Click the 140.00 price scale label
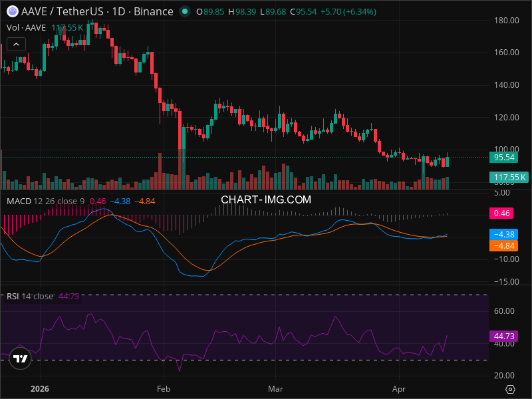The image size is (532, 399). tap(507, 85)
